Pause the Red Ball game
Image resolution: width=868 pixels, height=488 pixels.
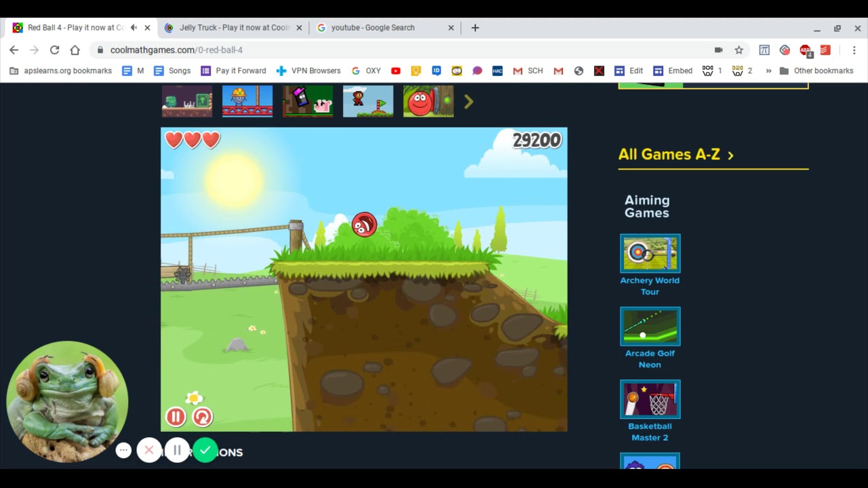(x=176, y=417)
